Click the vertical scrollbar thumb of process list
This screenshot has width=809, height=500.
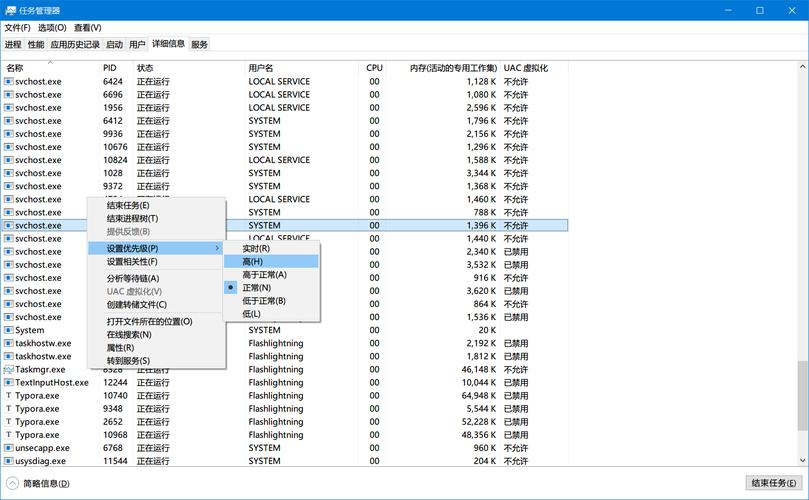tap(802, 396)
